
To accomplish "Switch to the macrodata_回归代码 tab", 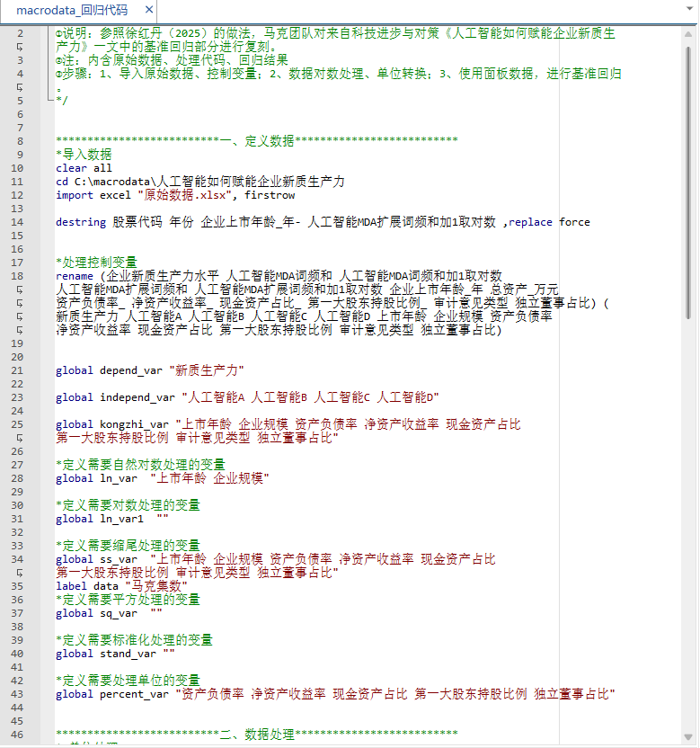I will pyautogui.click(x=71, y=11).
